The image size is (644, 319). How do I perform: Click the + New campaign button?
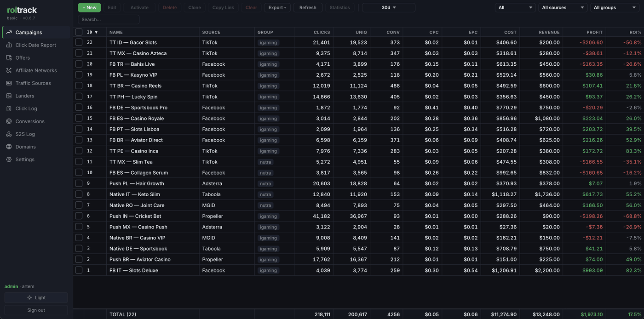pyautogui.click(x=89, y=7)
